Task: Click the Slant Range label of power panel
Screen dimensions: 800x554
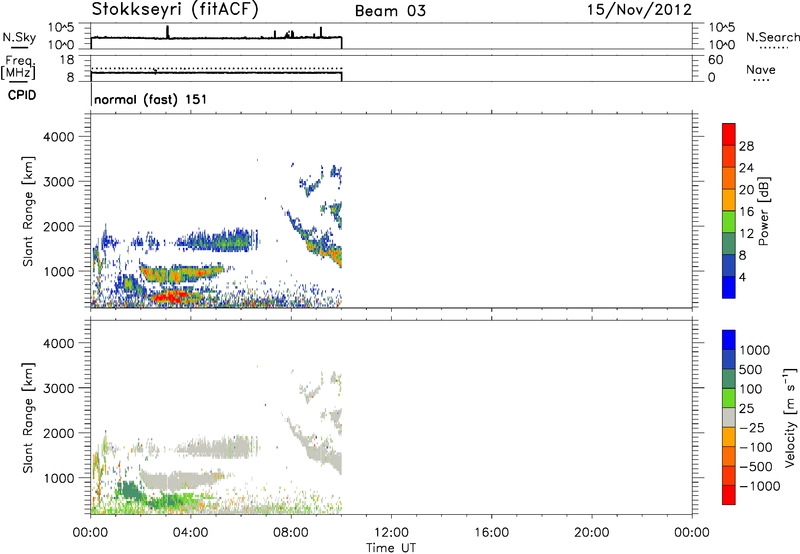Action: pyautogui.click(x=28, y=211)
